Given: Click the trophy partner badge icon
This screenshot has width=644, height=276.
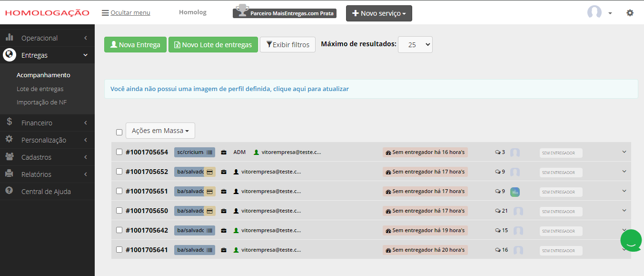Looking at the screenshot, I should click(243, 10).
